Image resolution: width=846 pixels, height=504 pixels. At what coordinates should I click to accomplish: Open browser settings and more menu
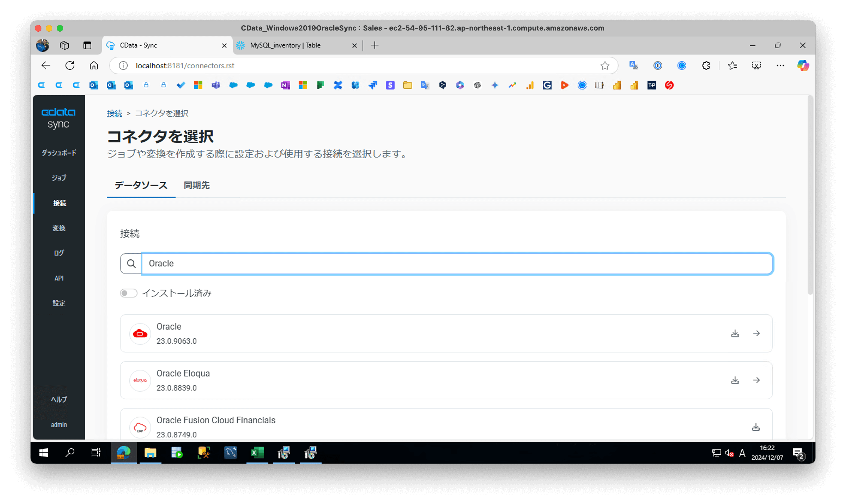pyautogui.click(x=780, y=66)
